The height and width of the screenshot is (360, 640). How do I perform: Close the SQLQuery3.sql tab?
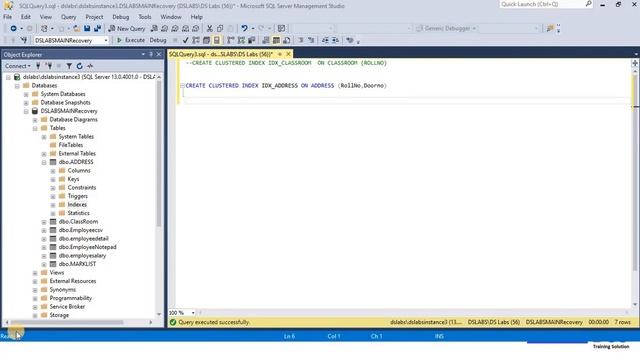(289, 54)
